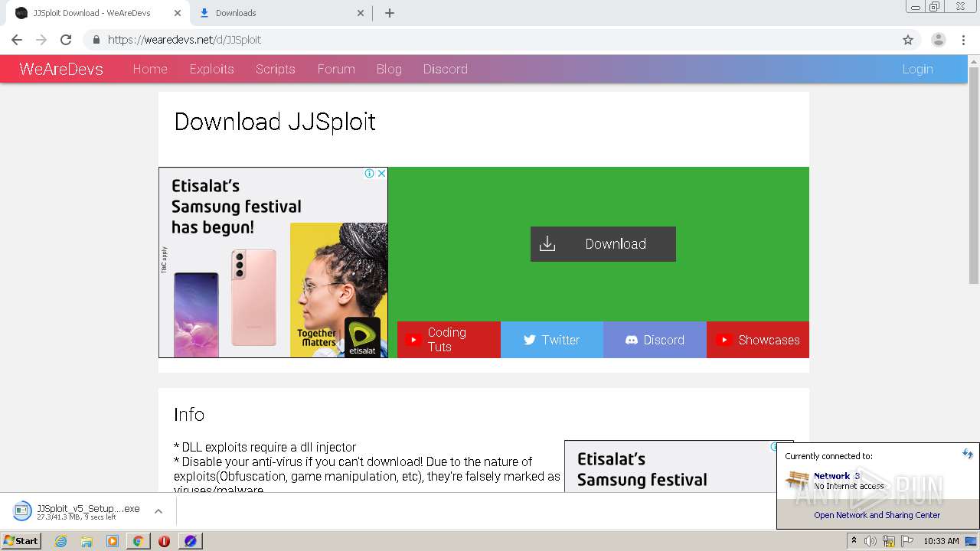Open the Scripts nav item

[276, 69]
